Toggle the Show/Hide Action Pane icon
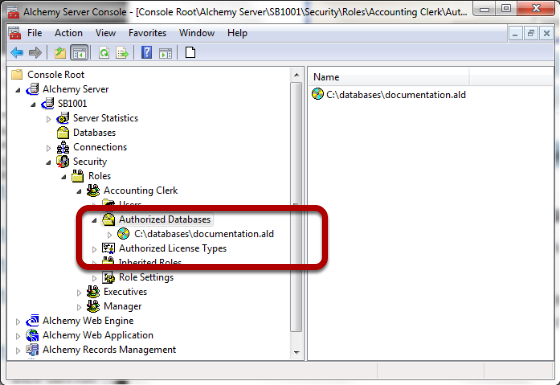The height and width of the screenshot is (385, 560). (165, 53)
